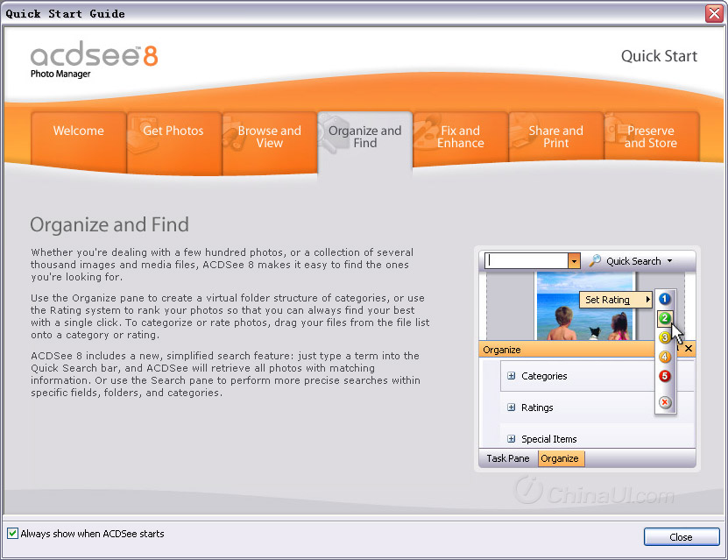
Task: Click the clear rating red X icon
Action: 665,402
